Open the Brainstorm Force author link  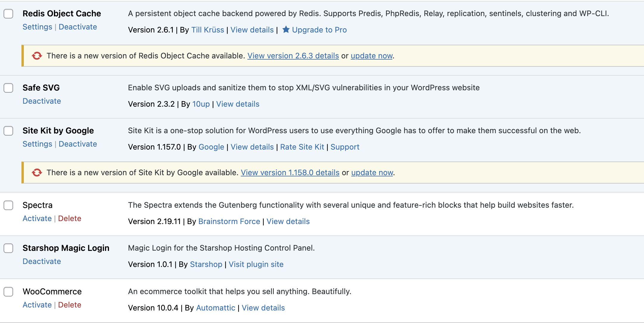(229, 221)
